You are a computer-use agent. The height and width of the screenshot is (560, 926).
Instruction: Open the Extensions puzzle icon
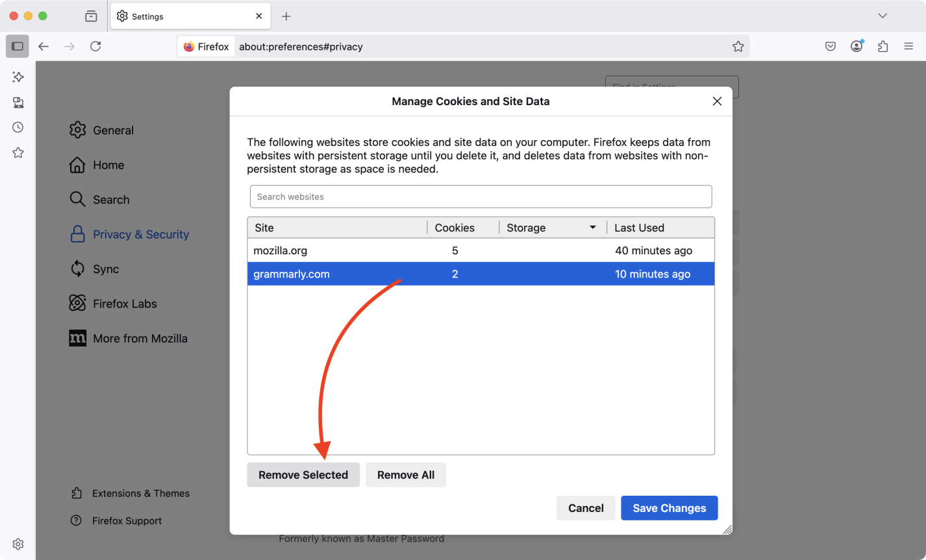coord(882,46)
